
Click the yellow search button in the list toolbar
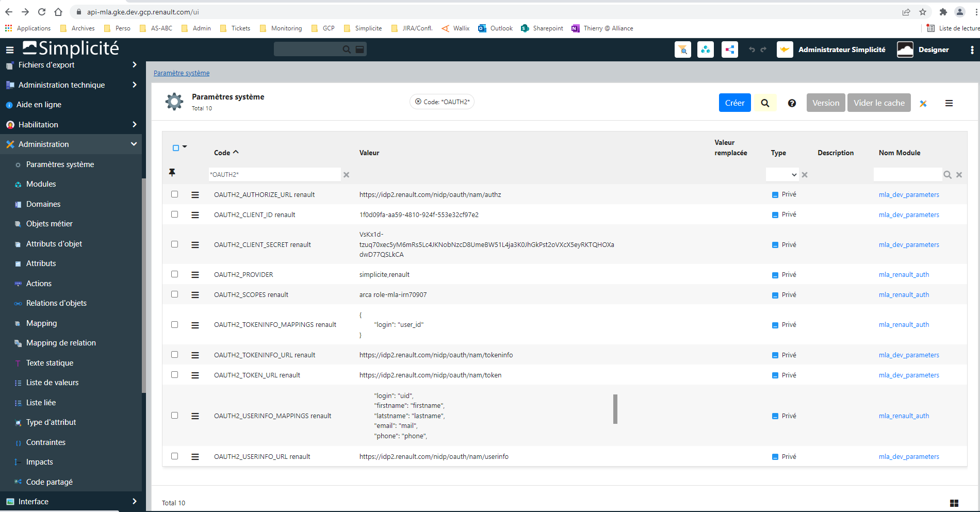tap(765, 103)
